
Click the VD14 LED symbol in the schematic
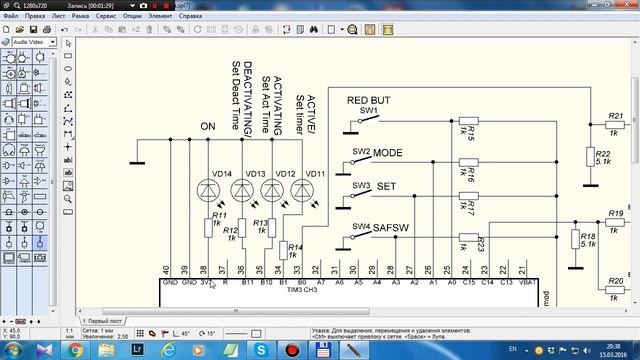coord(208,190)
